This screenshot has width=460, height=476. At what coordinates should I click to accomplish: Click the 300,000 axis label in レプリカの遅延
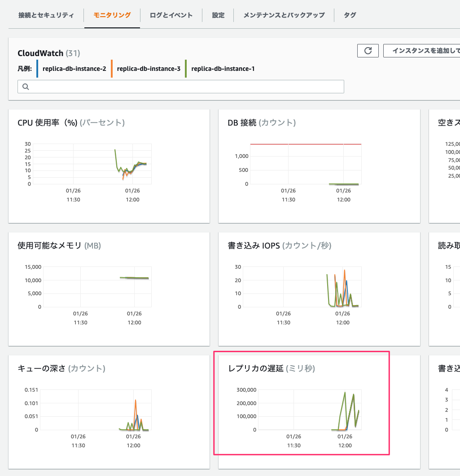(246, 390)
